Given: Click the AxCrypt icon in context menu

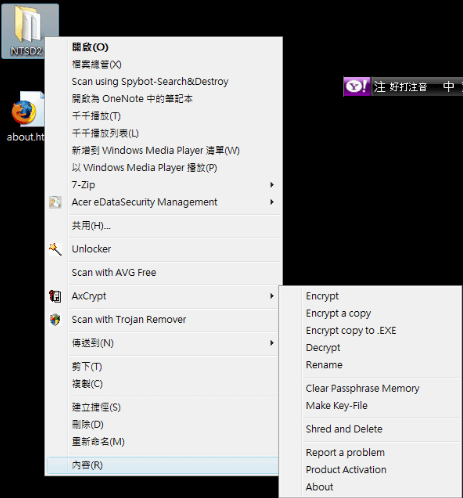Looking at the screenshot, I should click(x=55, y=296).
